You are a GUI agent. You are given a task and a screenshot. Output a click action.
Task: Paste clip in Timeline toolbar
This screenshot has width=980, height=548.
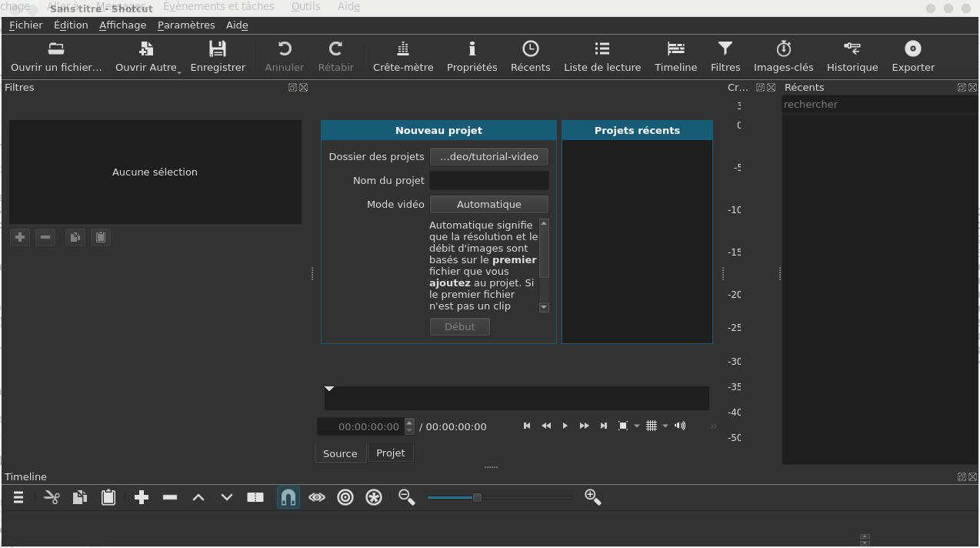coord(108,497)
